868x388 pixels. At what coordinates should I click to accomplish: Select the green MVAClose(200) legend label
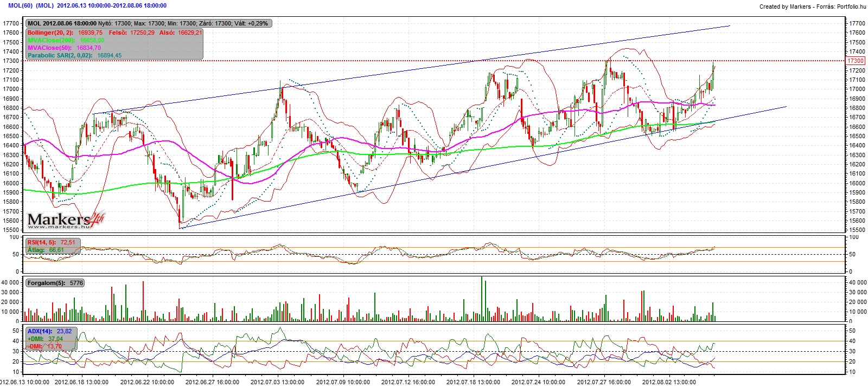[x=51, y=40]
